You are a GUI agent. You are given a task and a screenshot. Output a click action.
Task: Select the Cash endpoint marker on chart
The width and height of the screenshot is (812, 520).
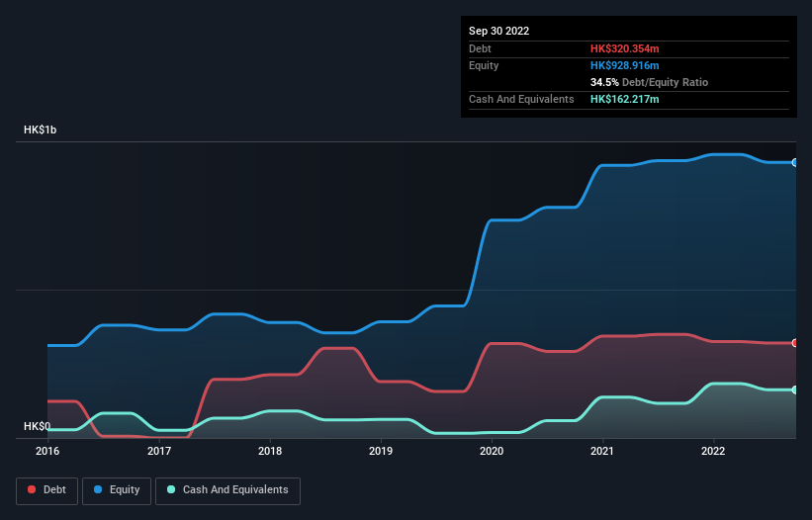pos(795,390)
